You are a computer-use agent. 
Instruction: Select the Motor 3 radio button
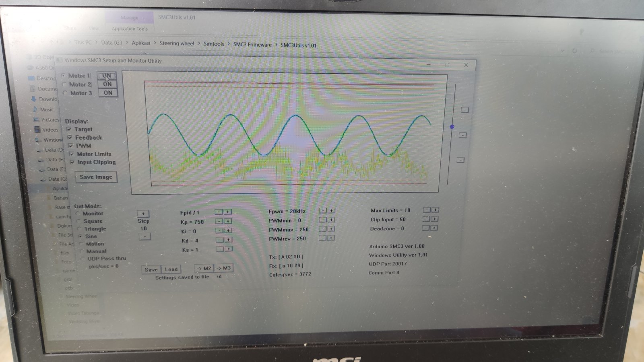[x=65, y=93]
